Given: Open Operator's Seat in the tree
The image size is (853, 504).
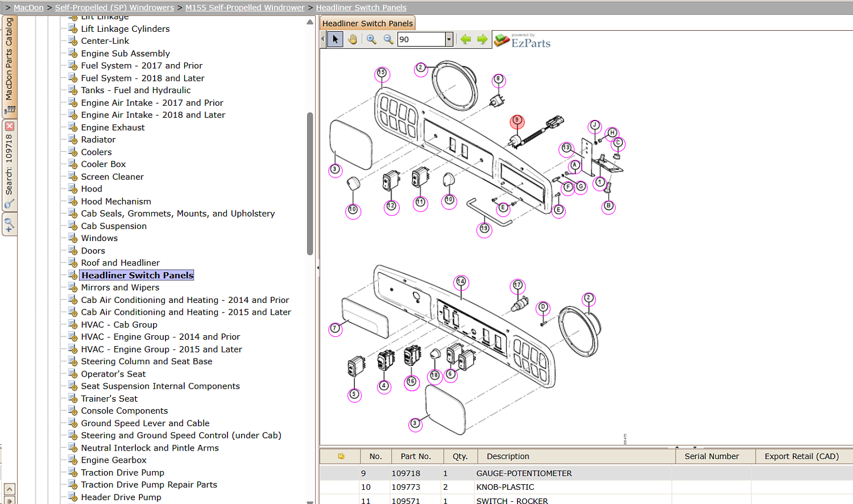Looking at the screenshot, I should coord(113,374).
